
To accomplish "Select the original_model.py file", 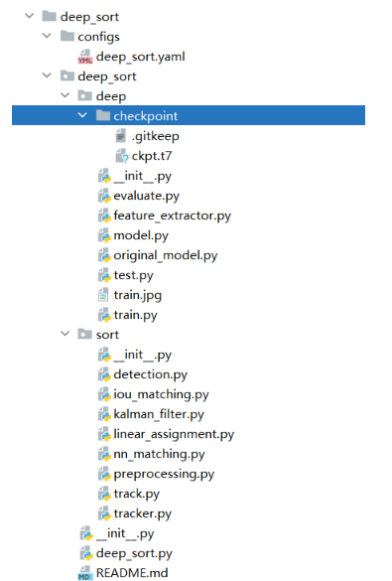I will 166,255.
